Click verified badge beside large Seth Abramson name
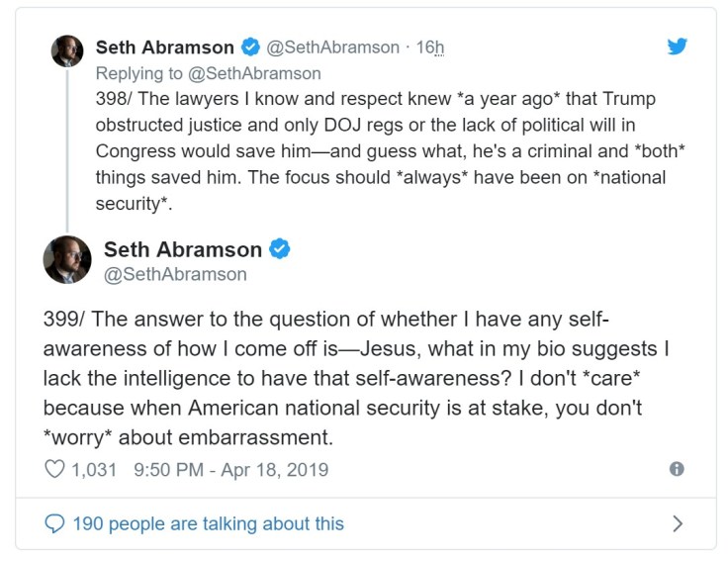The height and width of the screenshot is (561, 728). point(280,249)
